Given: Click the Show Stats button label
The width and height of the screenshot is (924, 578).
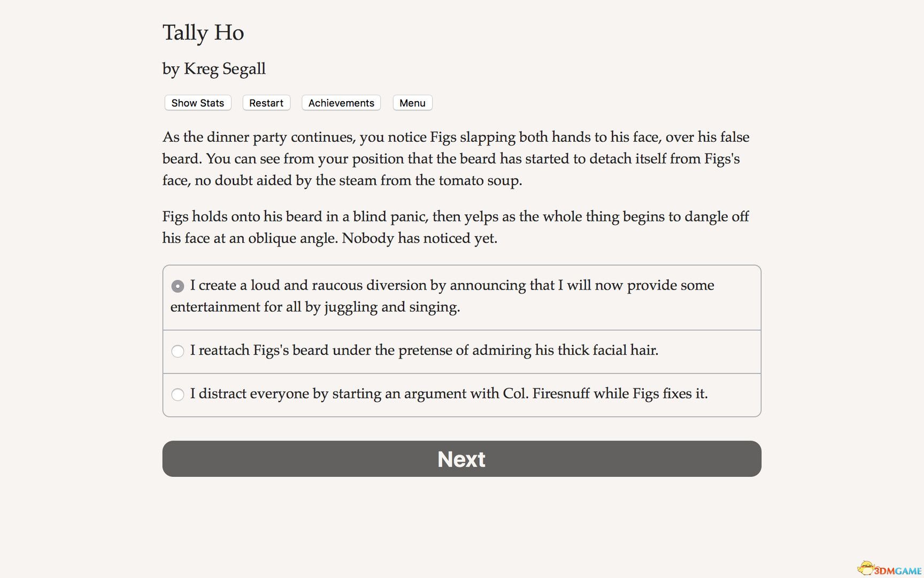Looking at the screenshot, I should coord(197,103).
